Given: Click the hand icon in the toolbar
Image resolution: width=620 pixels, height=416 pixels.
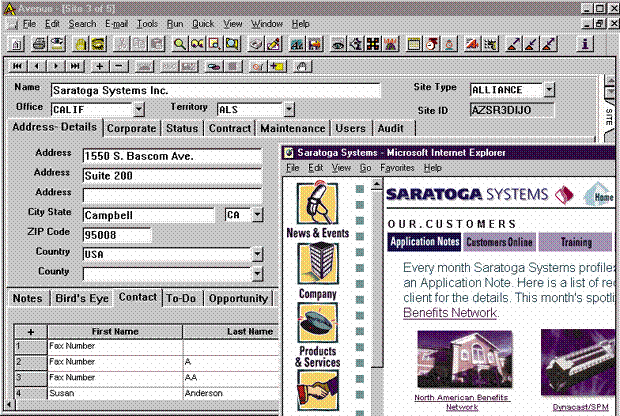Looking at the screenshot, I should tap(80, 44).
